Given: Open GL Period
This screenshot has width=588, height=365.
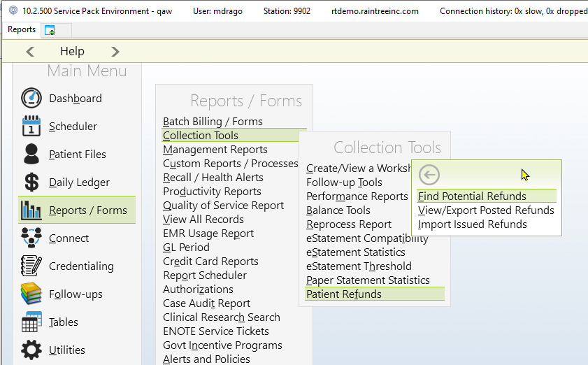Looking at the screenshot, I should pos(186,248).
